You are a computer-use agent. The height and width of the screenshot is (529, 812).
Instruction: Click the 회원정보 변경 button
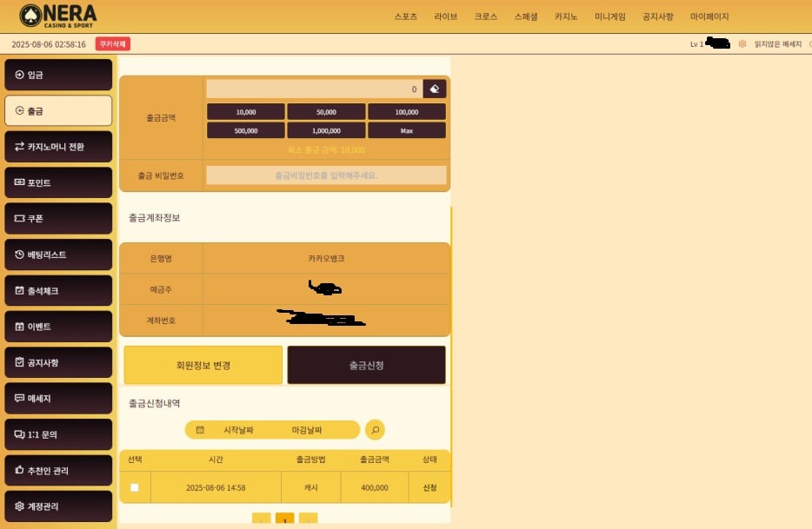point(203,365)
